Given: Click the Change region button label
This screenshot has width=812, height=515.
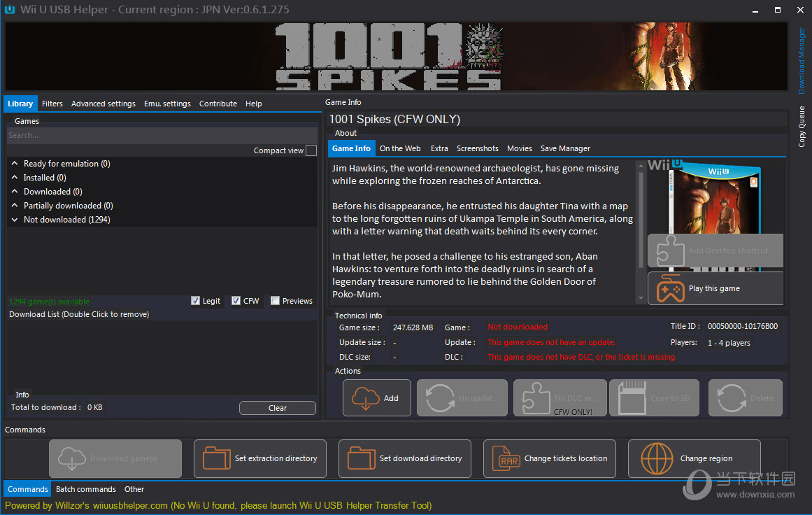Looking at the screenshot, I should click(x=706, y=458).
